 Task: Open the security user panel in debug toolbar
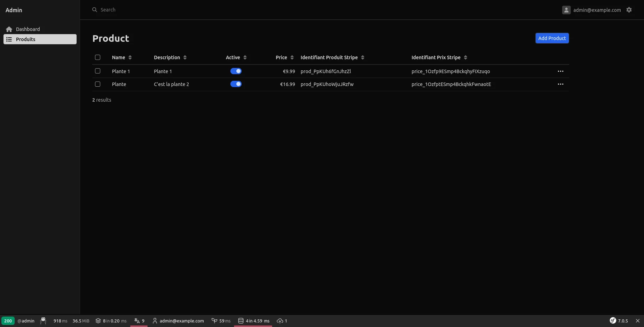(x=178, y=321)
